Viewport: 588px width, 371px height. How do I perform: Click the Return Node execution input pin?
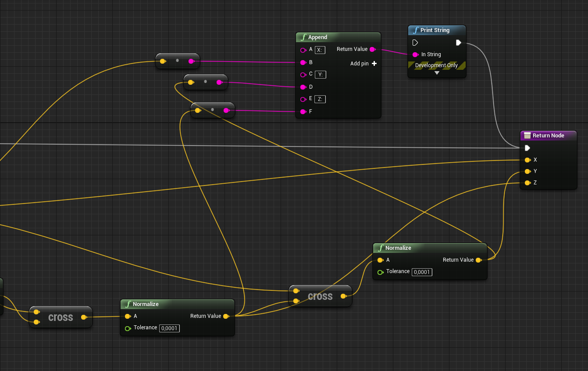527,148
